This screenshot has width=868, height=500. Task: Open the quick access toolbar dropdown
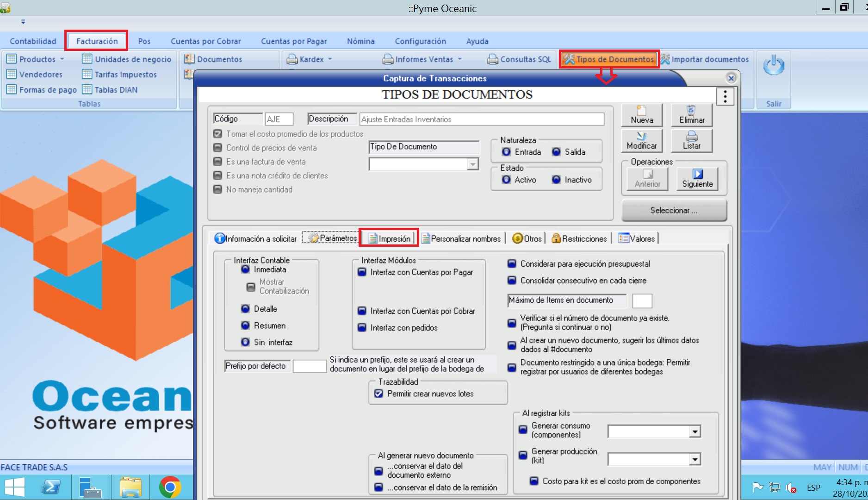coord(23,22)
